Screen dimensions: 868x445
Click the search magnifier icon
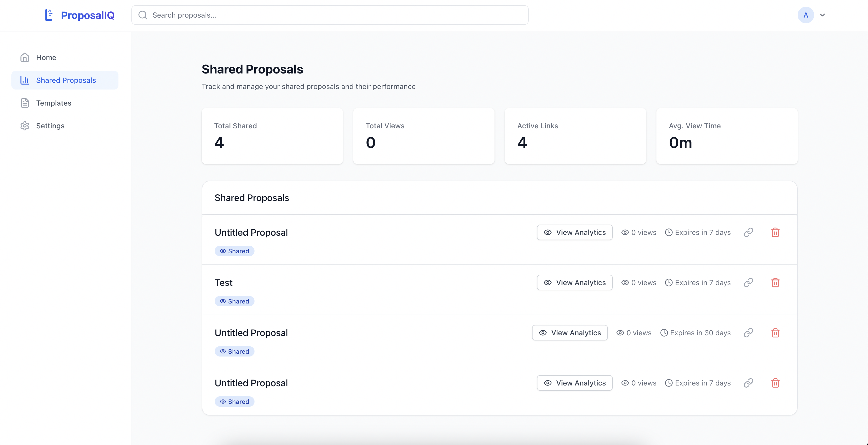pyautogui.click(x=143, y=15)
